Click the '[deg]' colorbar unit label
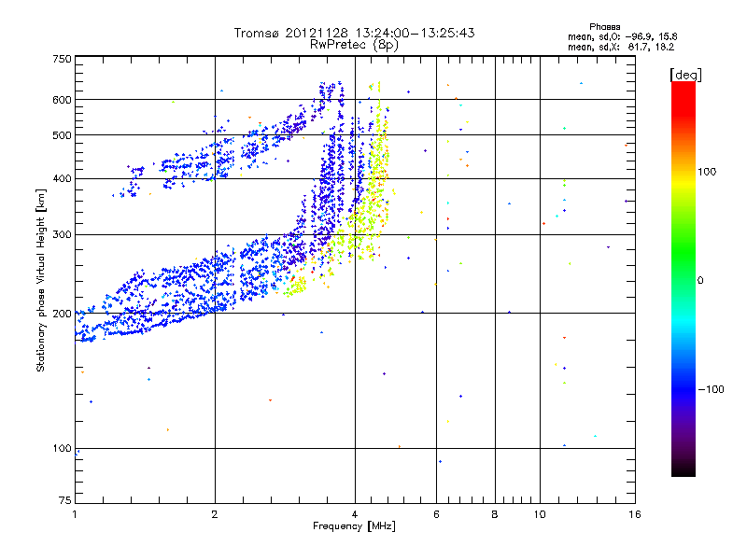Viewport: 747px width, 560px height. click(685, 76)
